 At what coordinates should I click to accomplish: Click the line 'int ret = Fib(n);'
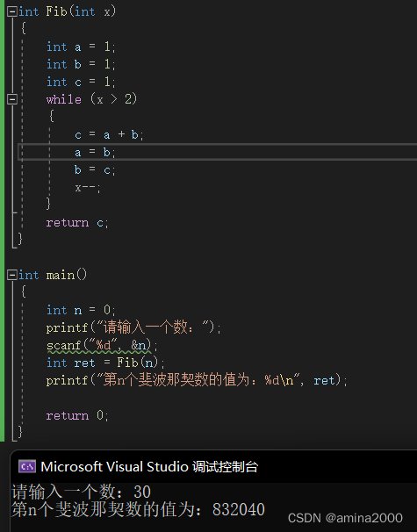pos(105,363)
